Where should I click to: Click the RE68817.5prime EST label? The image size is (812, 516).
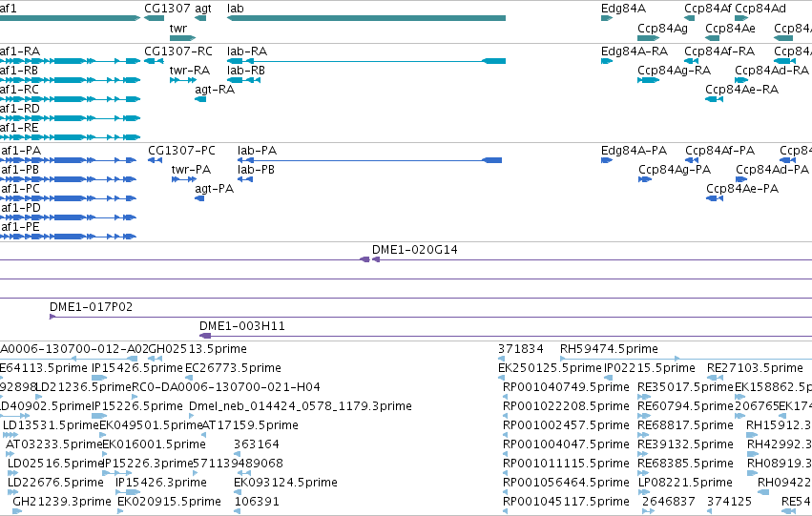click(686, 425)
